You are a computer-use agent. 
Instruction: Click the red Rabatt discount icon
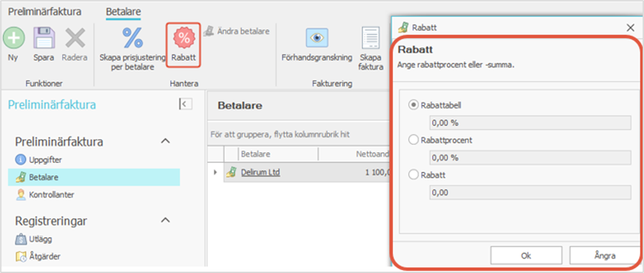tap(183, 38)
